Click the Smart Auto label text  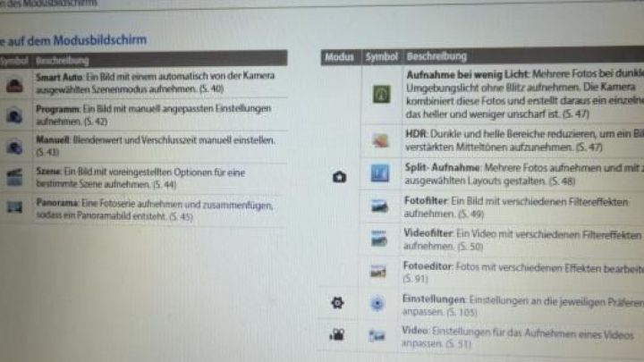pyautogui.click(x=59, y=77)
